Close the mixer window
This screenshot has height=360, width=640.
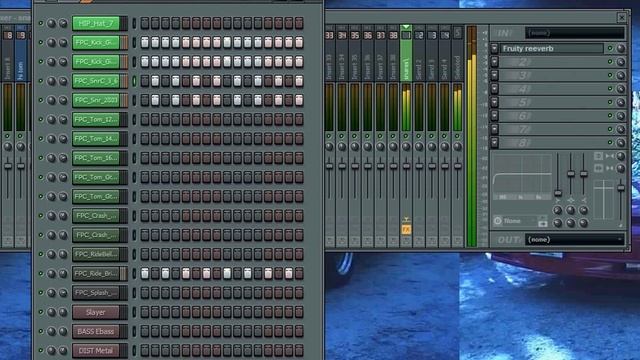[622, 17]
